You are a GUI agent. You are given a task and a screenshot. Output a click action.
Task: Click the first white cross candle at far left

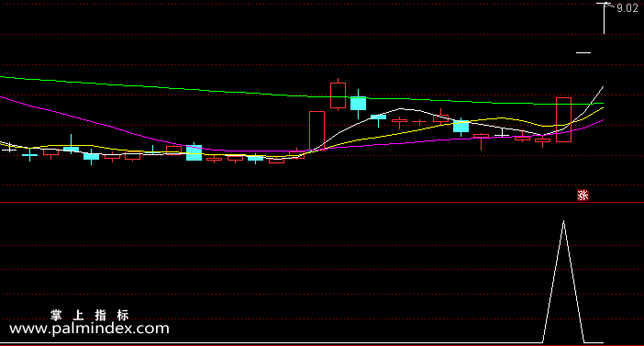click(9, 148)
